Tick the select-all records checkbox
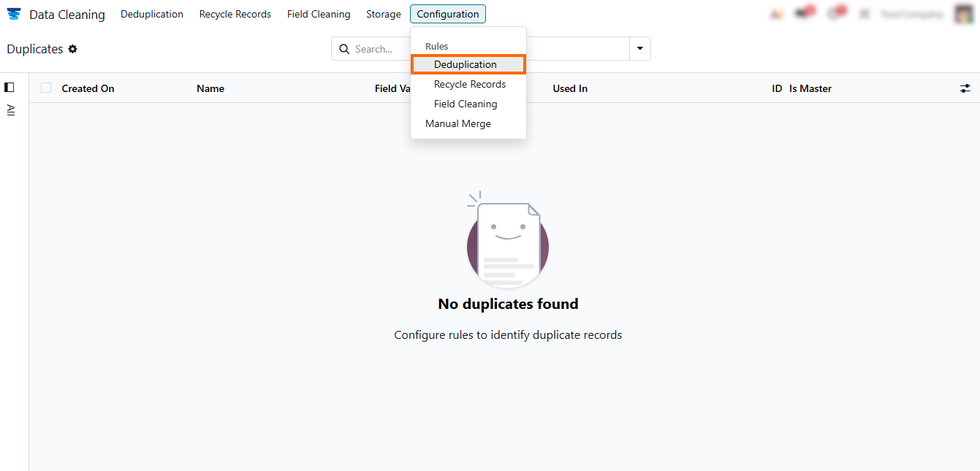The image size is (980, 471). (x=46, y=88)
